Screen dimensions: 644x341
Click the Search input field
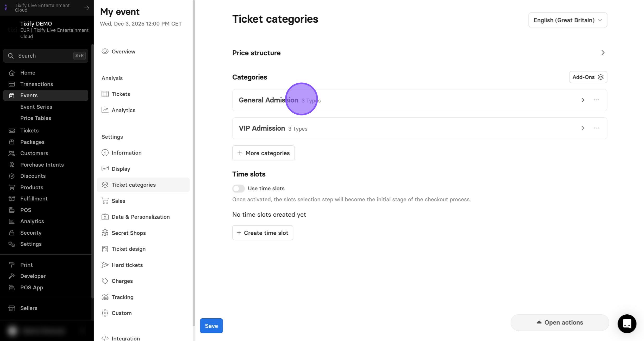tap(46, 56)
